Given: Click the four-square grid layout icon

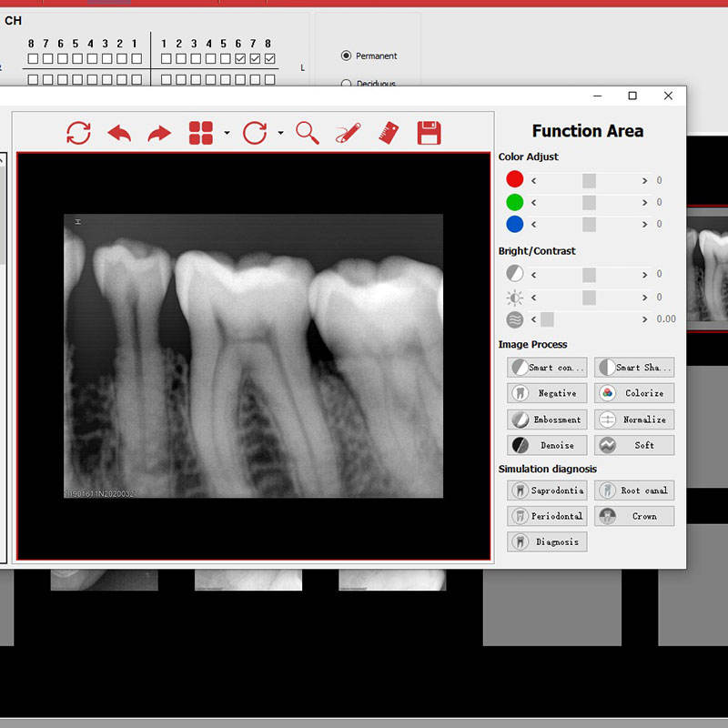Looking at the screenshot, I should tap(200, 133).
